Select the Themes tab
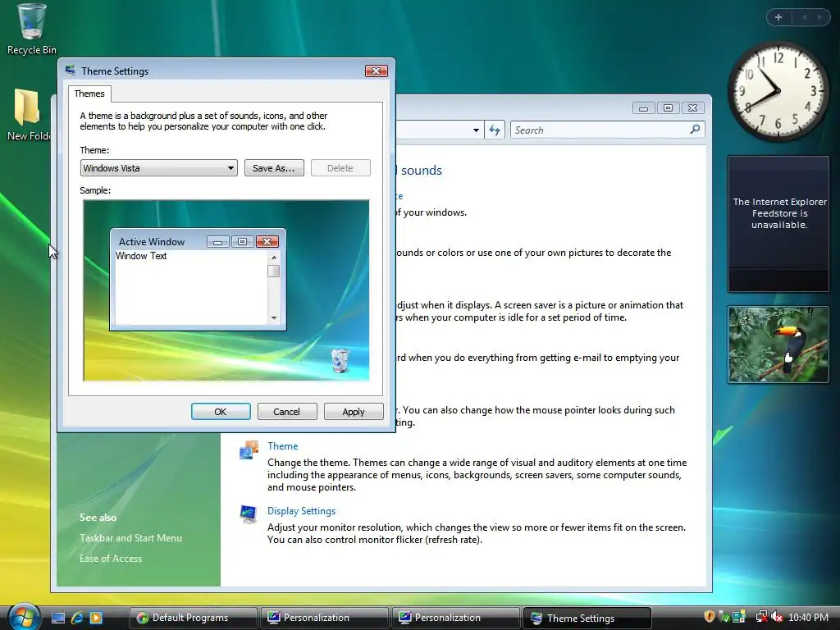The height and width of the screenshot is (630, 840). [89, 94]
